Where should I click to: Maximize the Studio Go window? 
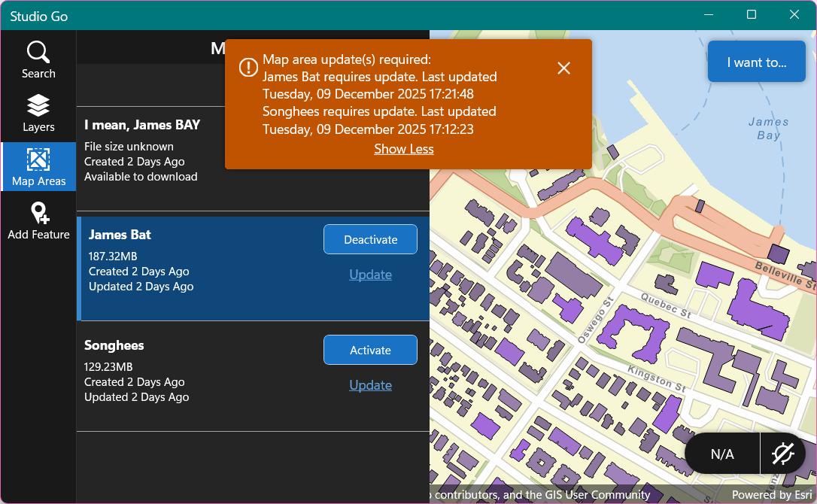pos(751,15)
